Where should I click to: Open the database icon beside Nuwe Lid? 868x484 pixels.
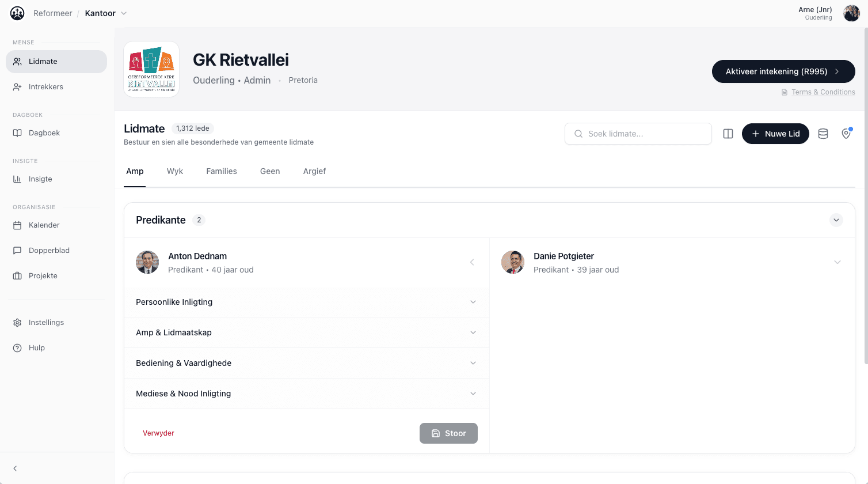tap(823, 133)
